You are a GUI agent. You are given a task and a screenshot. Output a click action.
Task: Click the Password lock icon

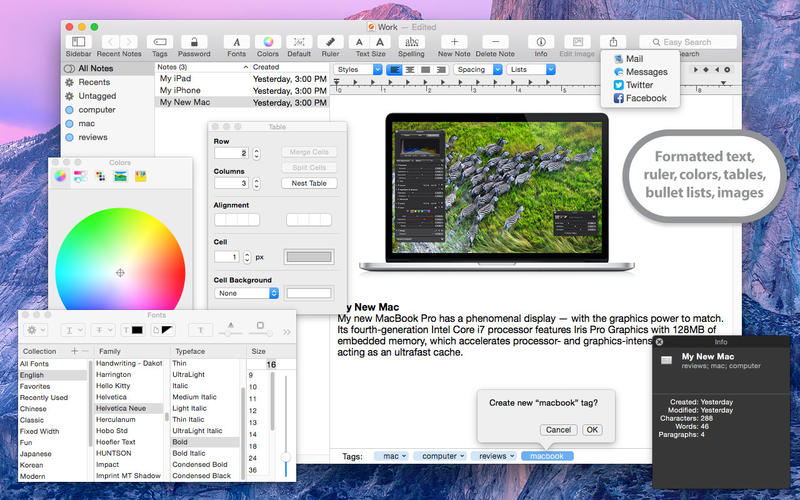click(x=194, y=42)
